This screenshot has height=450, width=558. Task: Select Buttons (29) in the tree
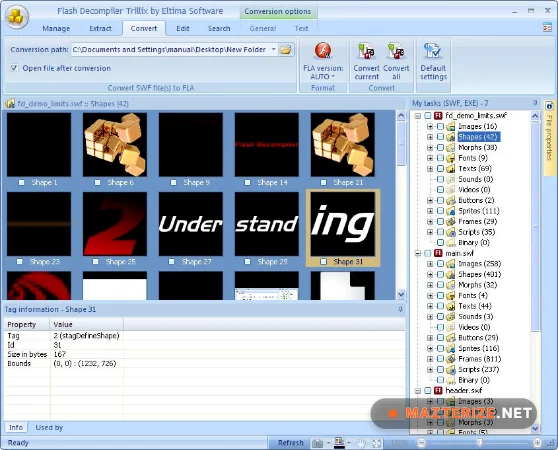[478, 338]
